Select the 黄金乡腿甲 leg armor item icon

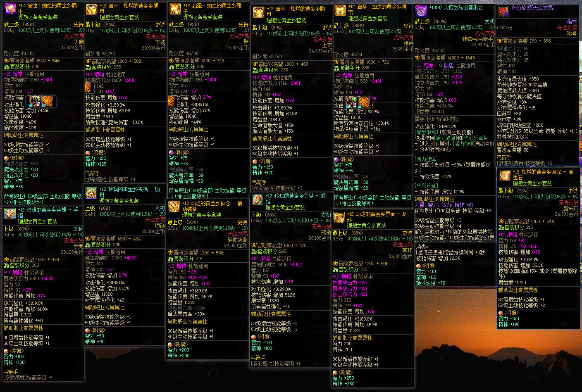pos(92,10)
